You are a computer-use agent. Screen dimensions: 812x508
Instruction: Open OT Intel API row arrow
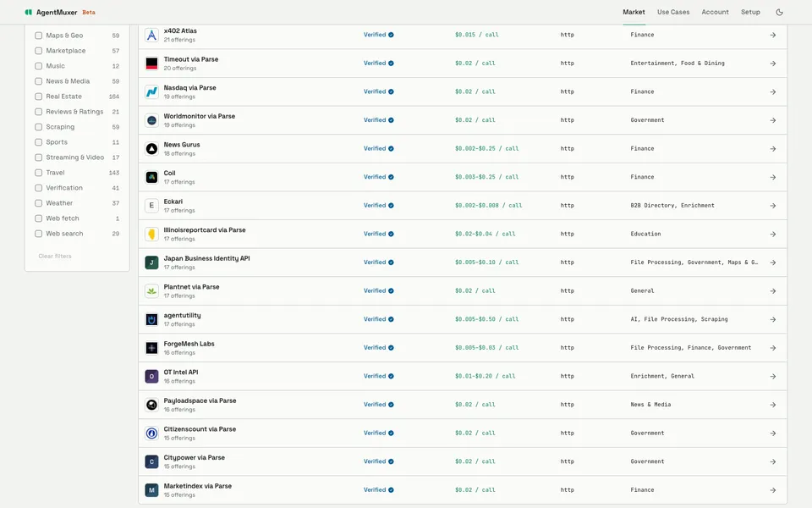pos(772,376)
